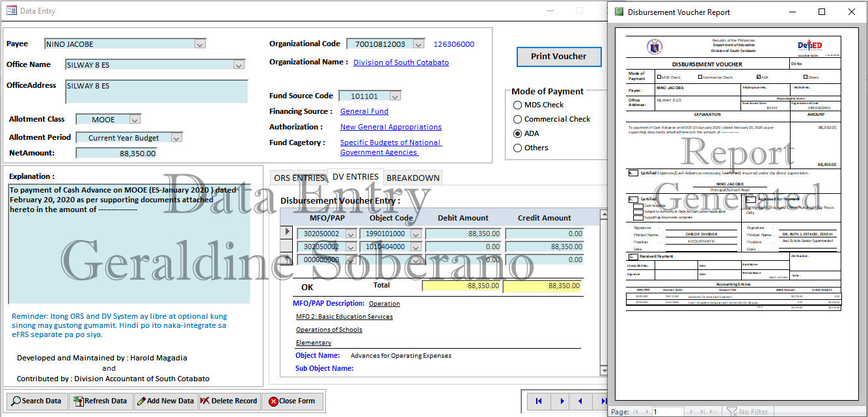
Task: Select the ADA radio button
Action: point(518,133)
